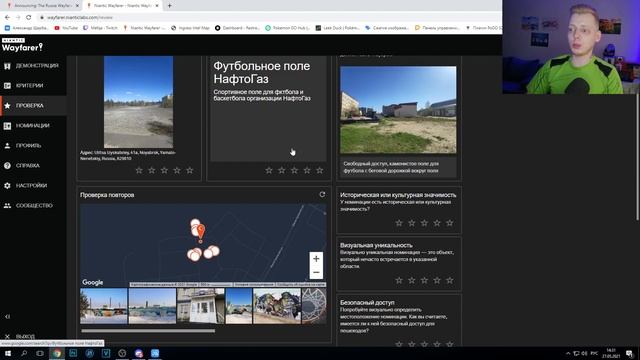Screen dimensions: 640x360
Task: Show hidden system tray icons
Action: (x=568, y=353)
